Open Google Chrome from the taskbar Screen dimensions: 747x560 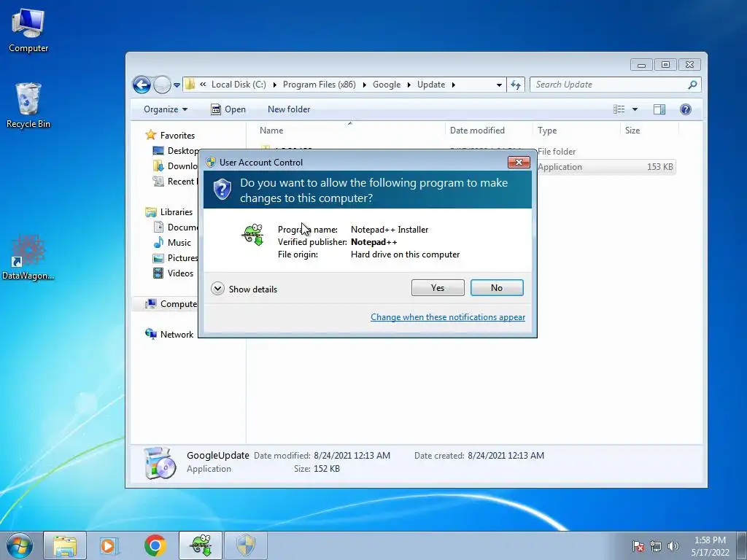tap(155, 545)
